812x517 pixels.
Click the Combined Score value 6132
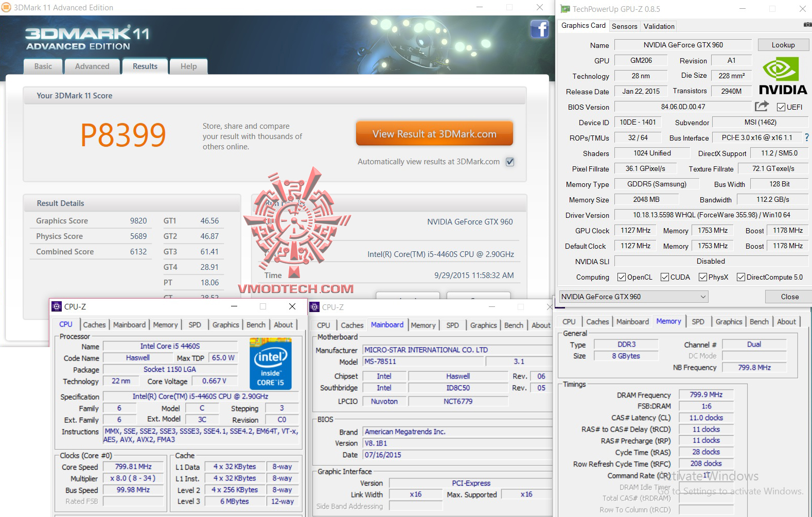coord(138,252)
